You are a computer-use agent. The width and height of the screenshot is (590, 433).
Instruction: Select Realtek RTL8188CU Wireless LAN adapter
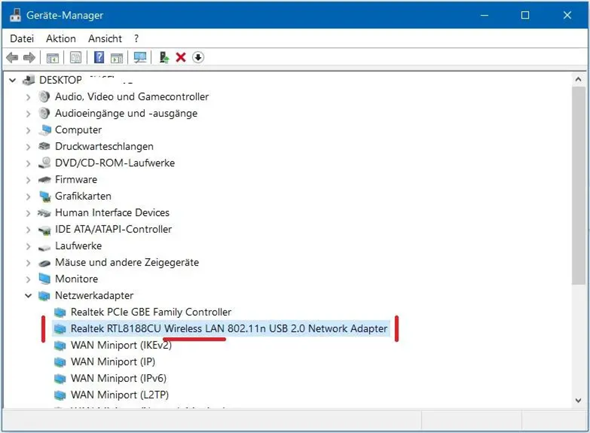point(229,328)
